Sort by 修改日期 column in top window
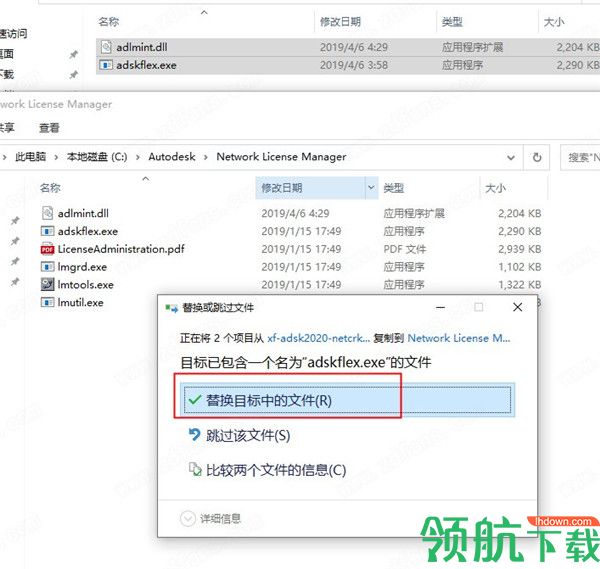 [x=341, y=21]
